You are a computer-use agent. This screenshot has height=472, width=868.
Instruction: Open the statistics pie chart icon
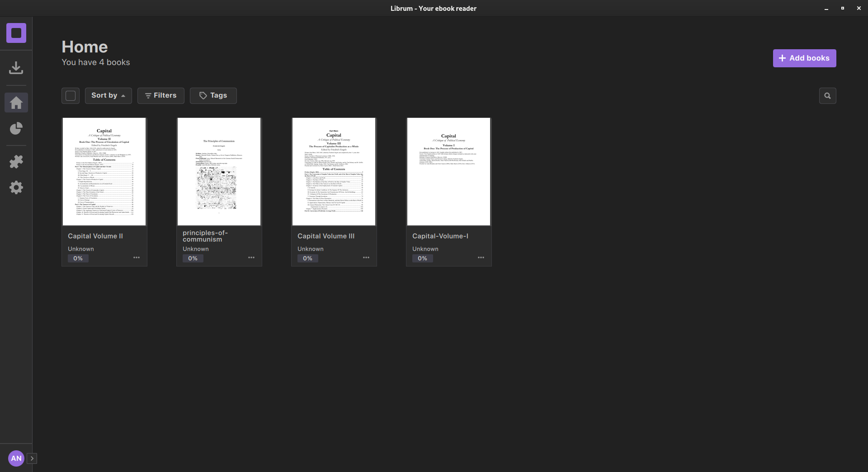tap(16, 128)
